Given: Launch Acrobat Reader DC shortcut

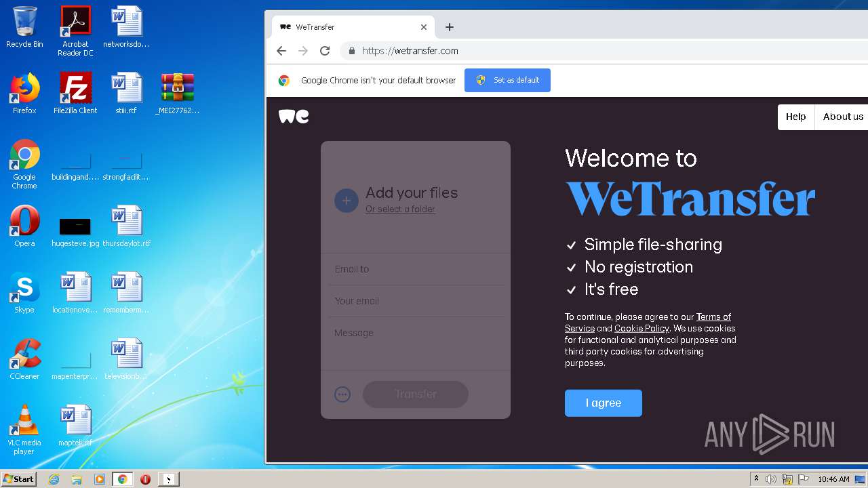Looking at the screenshot, I should 75,30.
